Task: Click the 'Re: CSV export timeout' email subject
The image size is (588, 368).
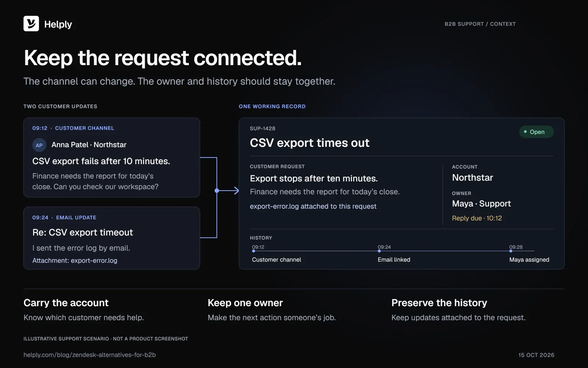Action: (x=83, y=233)
